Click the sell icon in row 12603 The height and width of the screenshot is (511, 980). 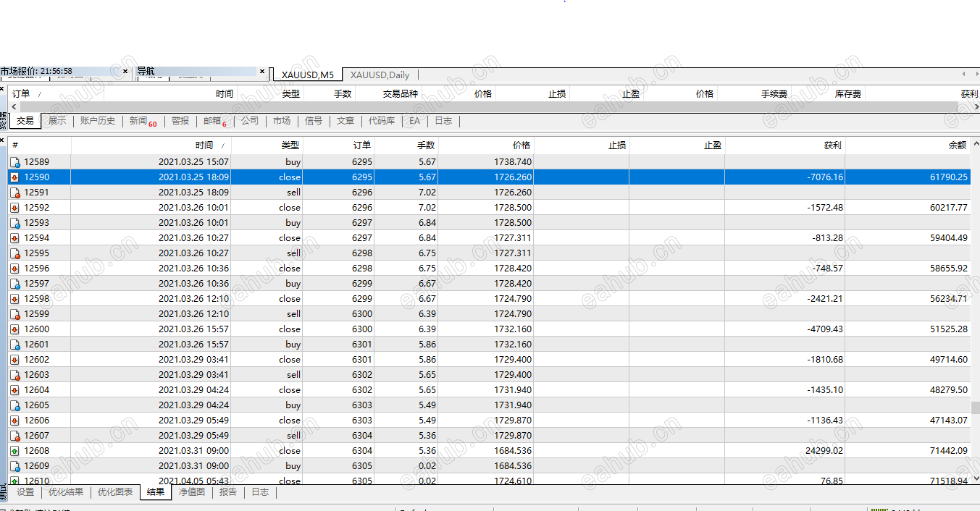tap(14, 375)
